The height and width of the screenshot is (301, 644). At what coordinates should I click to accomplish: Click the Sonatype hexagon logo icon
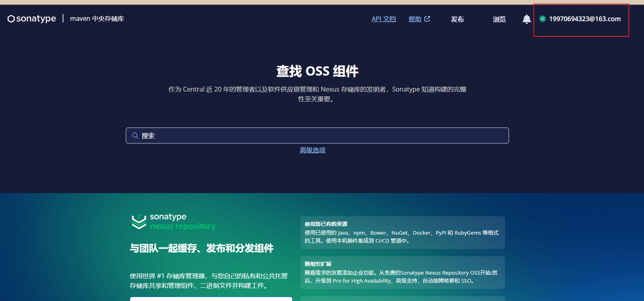coord(11,19)
